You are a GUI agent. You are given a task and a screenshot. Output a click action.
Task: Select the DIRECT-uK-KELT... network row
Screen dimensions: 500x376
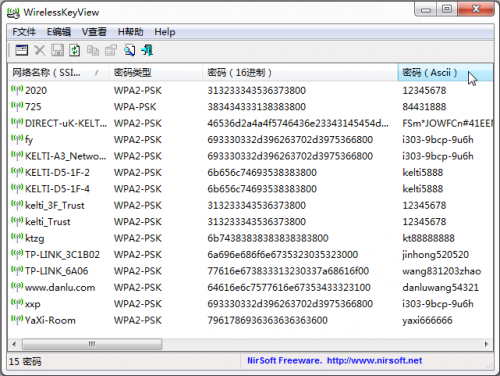coord(251,123)
